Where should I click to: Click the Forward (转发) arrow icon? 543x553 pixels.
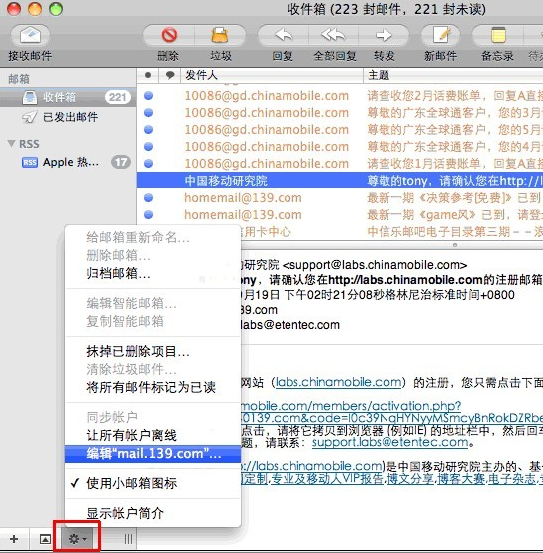pyautogui.click(x=384, y=35)
